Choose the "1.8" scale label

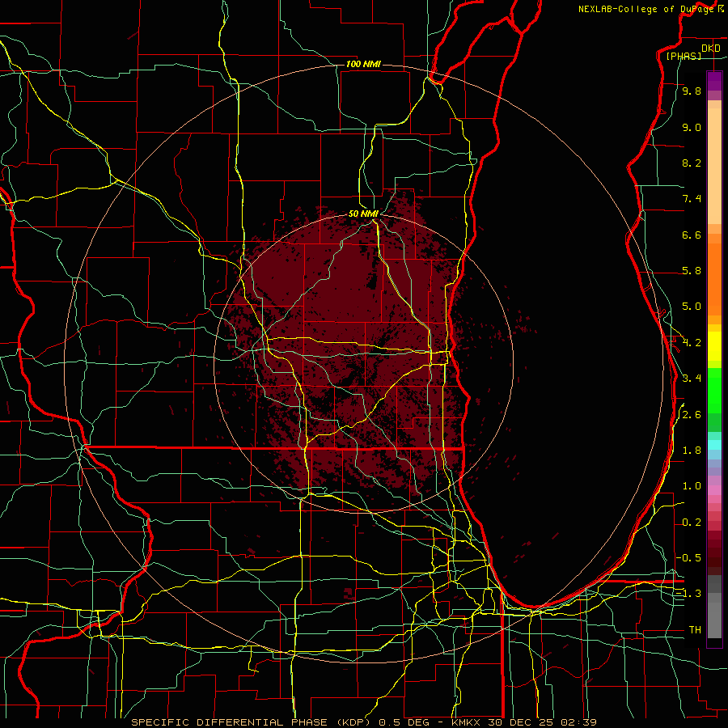(x=692, y=451)
